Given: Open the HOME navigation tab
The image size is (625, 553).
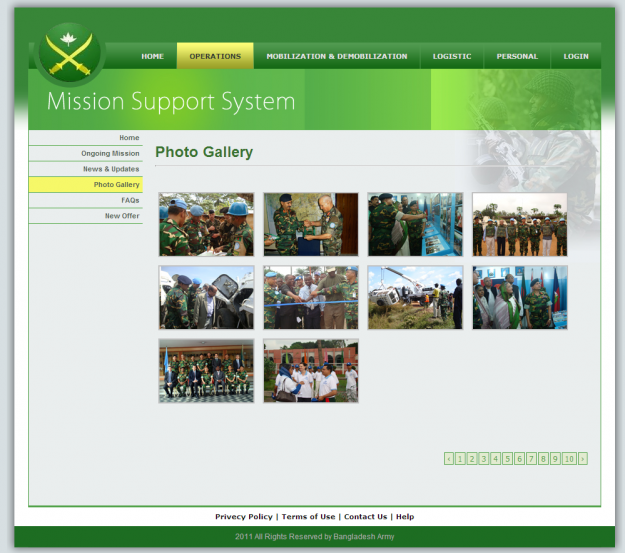Looking at the screenshot, I should [152, 56].
